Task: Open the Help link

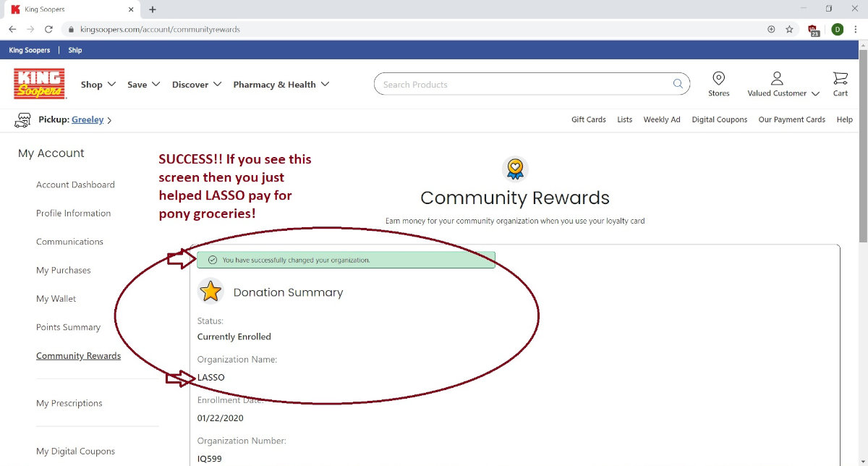Action: pyautogui.click(x=844, y=120)
